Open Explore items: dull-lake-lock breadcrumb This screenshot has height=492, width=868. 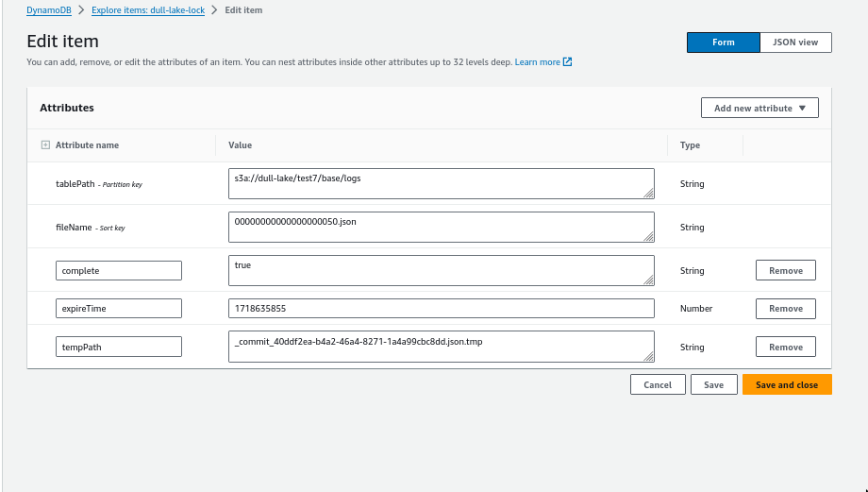[x=148, y=10]
